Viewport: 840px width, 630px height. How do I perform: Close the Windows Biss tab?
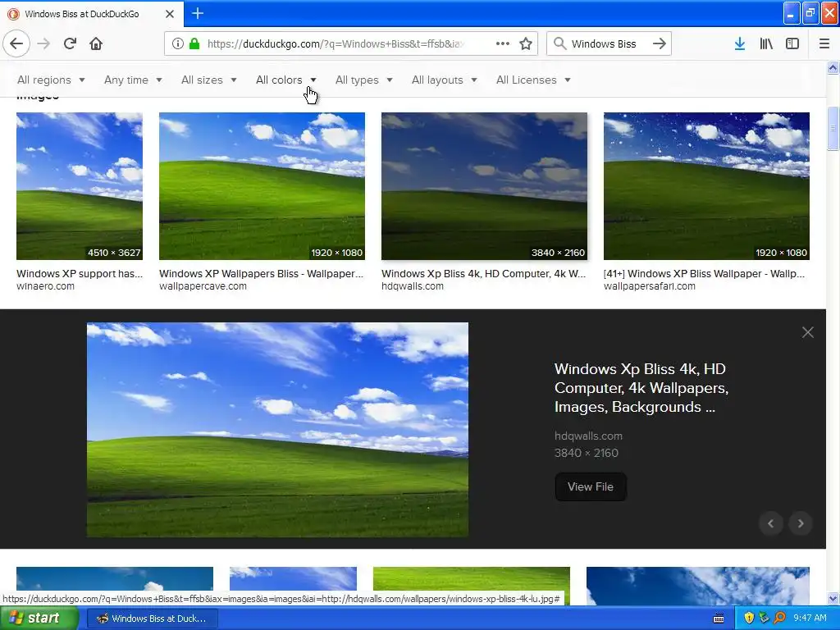click(170, 14)
